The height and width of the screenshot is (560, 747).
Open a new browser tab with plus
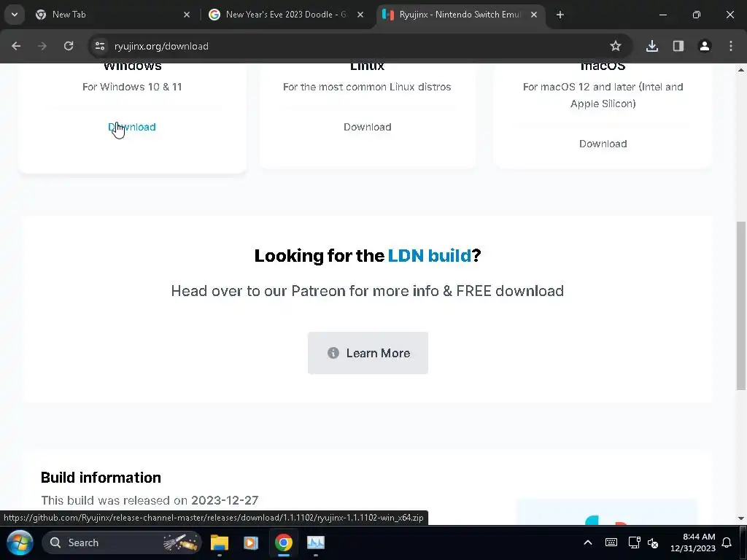(x=560, y=15)
